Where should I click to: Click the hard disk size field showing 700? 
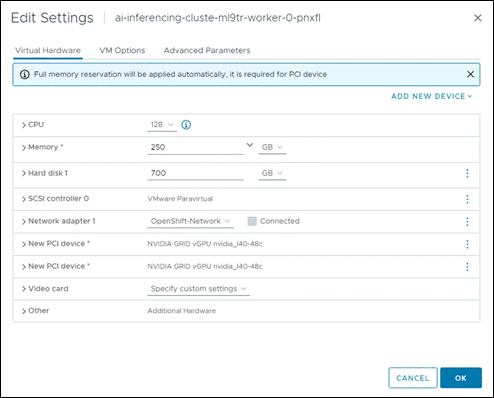click(195, 173)
